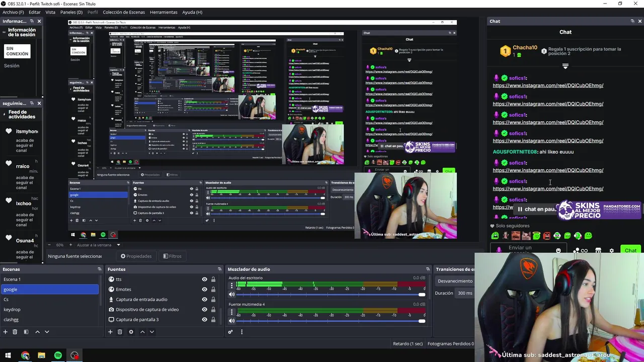The image size is (644, 362).
Task: Open the Ayuda menu
Action: pos(192,12)
